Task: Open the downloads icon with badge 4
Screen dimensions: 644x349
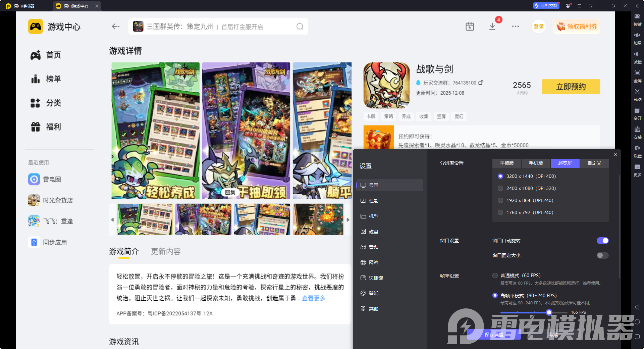Action: pos(492,27)
